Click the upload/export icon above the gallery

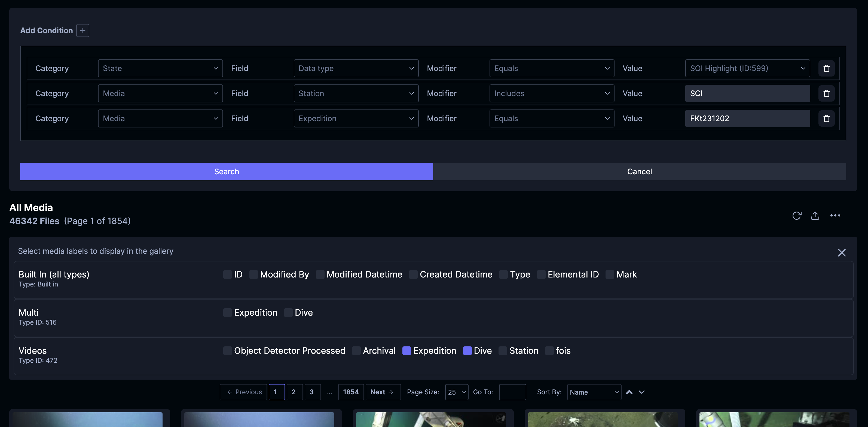tap(815, 216)
